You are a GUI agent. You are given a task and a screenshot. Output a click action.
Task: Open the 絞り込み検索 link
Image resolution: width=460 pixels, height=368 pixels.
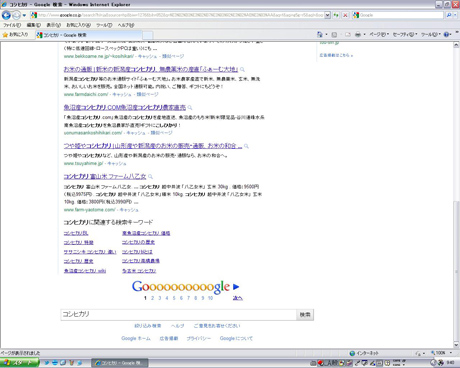pyautogui.click(x=148, y=326)
